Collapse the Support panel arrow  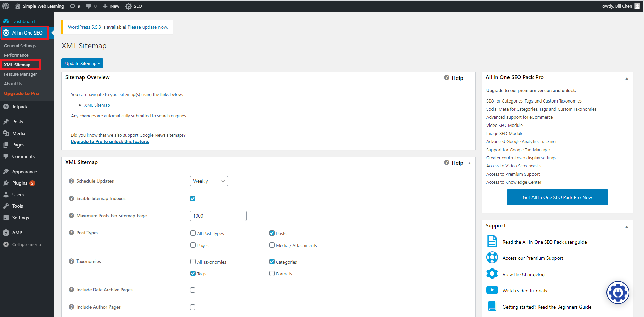pyautogui.click(x=627, y=227)
